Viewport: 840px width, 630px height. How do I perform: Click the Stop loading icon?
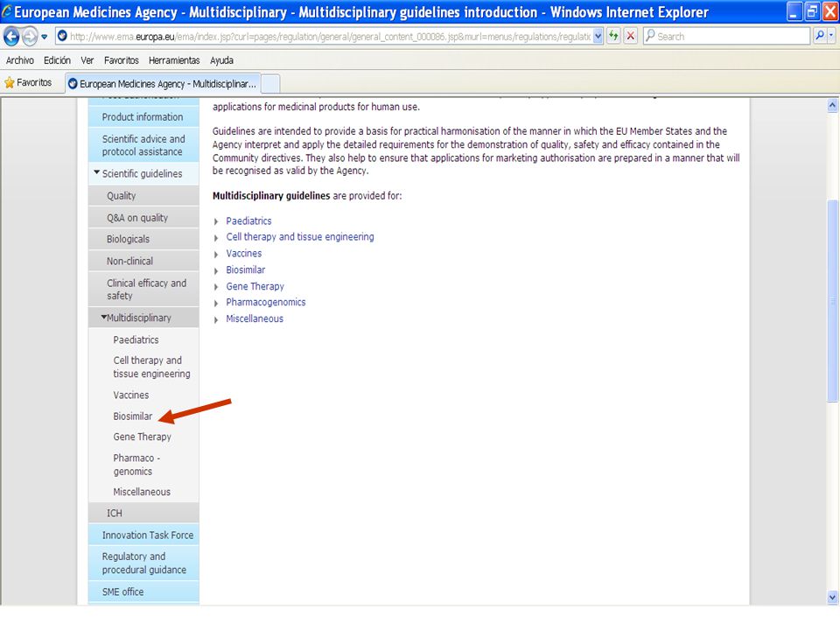coord(631,36)
